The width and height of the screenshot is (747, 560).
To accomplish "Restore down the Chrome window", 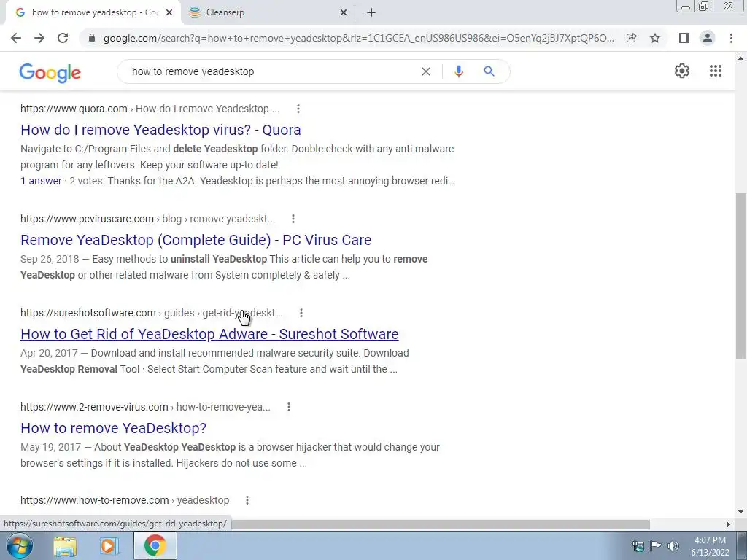I will point(704,7).
